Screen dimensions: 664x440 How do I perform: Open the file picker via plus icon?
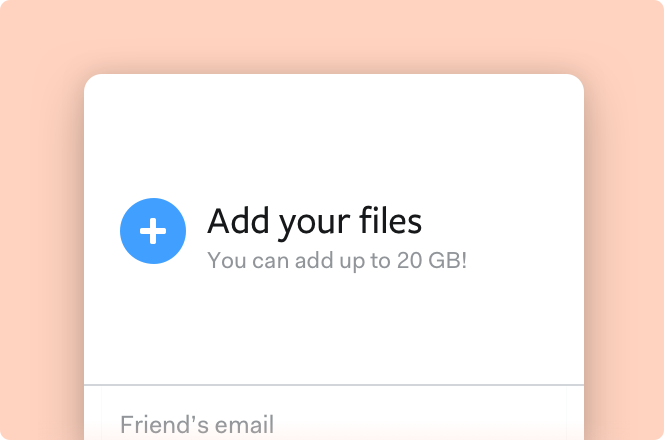[x=152, y=232]
